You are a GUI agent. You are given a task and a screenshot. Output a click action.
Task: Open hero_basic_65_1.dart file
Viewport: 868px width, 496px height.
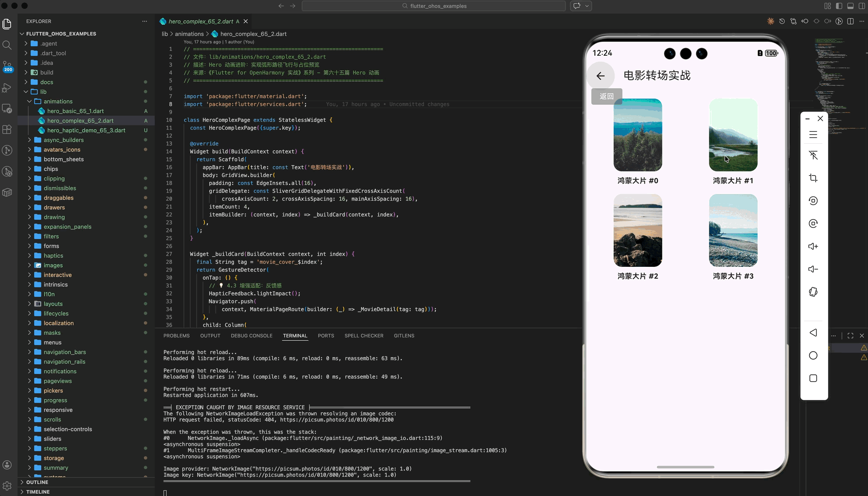[x=75, y=111]
